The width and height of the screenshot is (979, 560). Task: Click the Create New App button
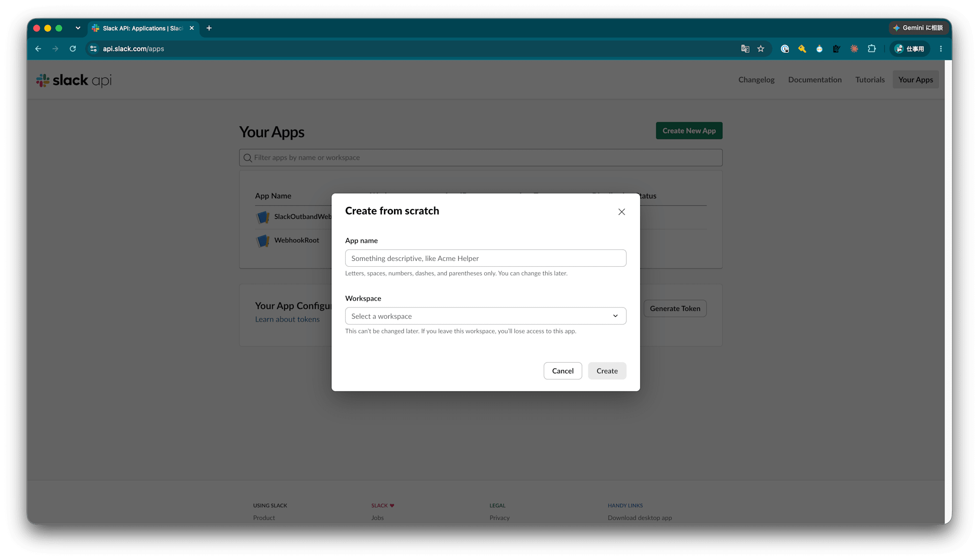pyautogui.click(x=689, y=131)
